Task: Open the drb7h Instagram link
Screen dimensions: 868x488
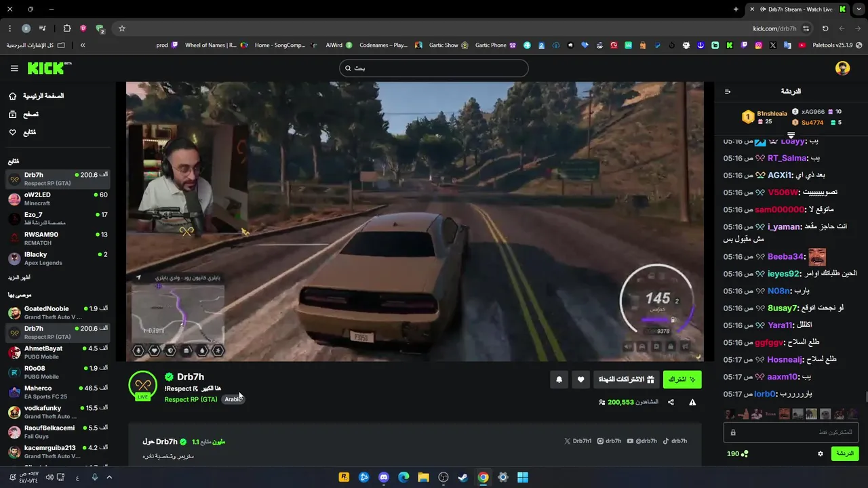Action: pyautogui.click(x=609, y=441)
